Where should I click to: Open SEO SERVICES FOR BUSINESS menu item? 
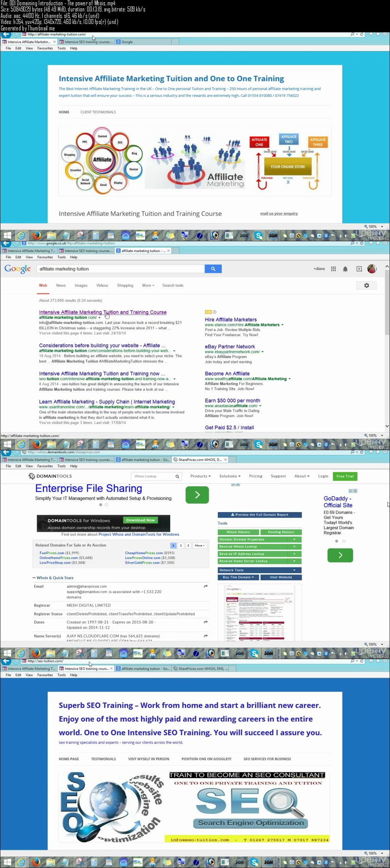[267, 759]
